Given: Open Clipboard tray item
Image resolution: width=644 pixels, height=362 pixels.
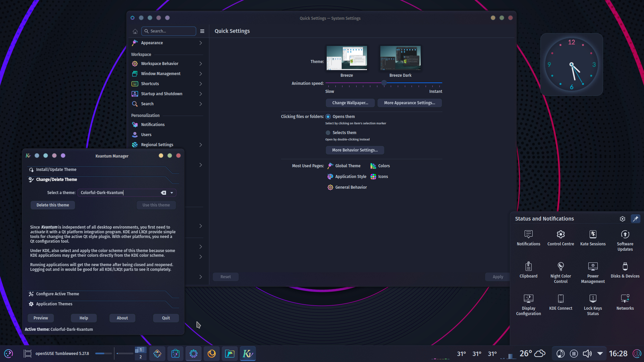Looking at the screenshot, I should (528, 270).
